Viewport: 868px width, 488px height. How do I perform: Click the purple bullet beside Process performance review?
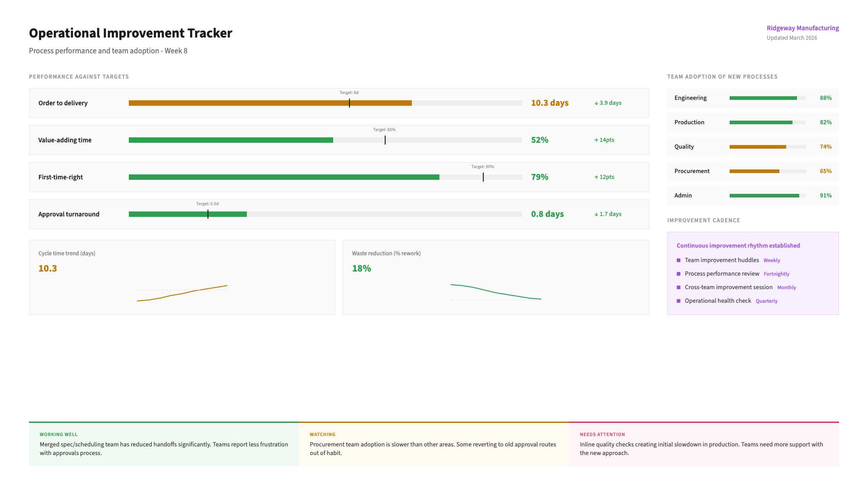click(679, 274)
